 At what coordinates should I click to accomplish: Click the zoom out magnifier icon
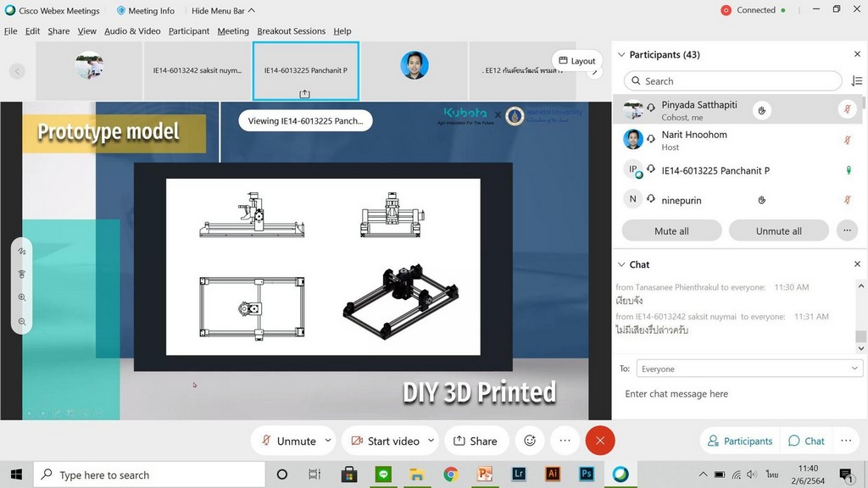point(22,322)
